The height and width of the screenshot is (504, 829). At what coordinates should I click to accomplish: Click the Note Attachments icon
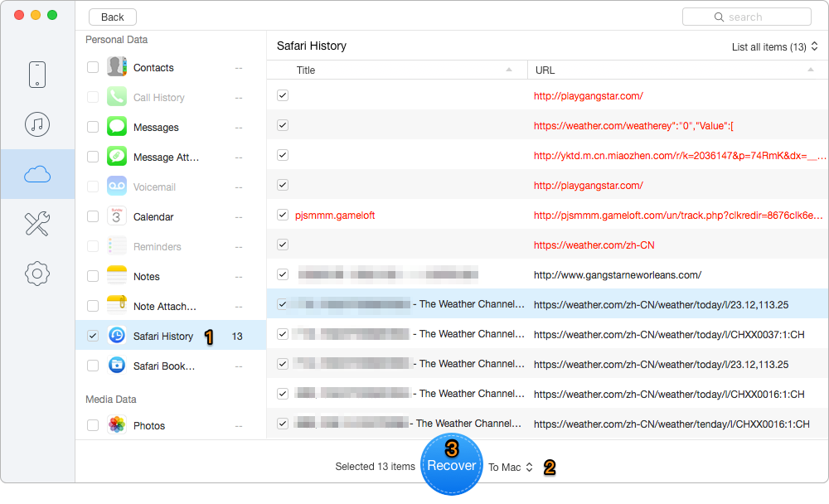pyautogui.click(x=117, y=306)
